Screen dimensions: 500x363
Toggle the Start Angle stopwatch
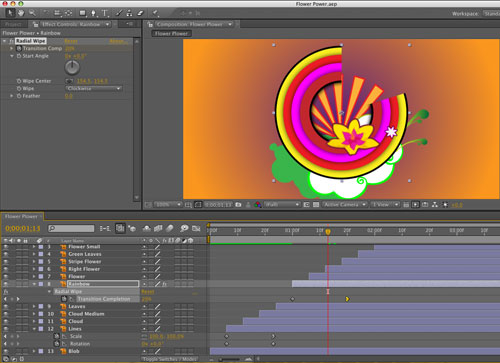click(19, 56)
